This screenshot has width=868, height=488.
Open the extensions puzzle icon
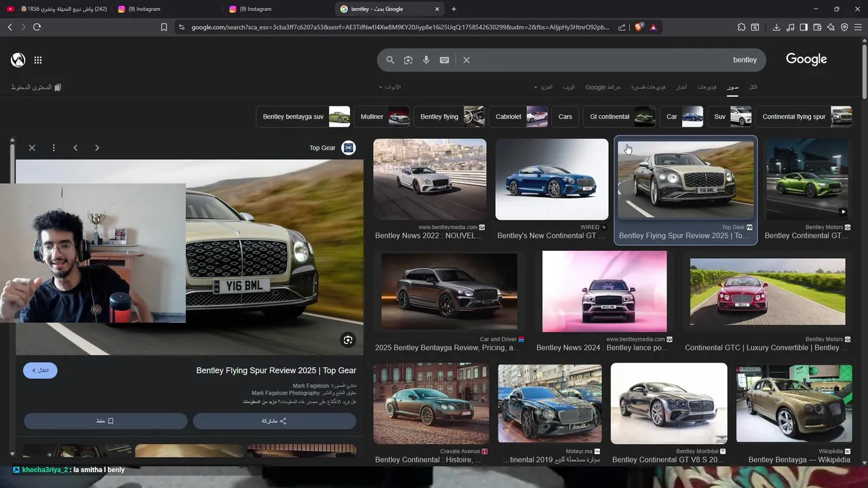[741, 27]
